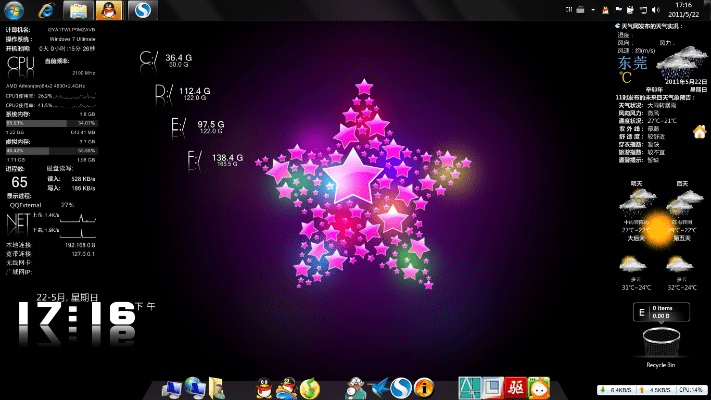711x400 pixels.
Task: Click the process count 65
Action: coord(19,182)
